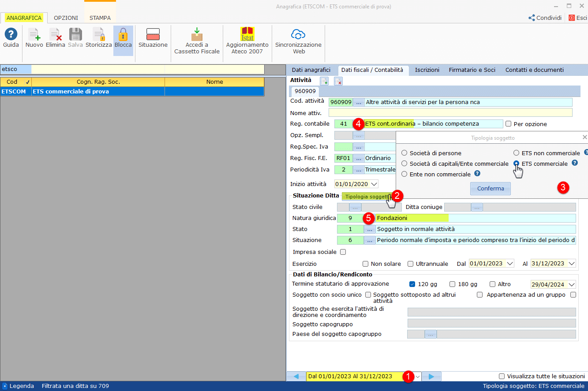Image resolution: width=588 pixels, height=391 pixels.
Task: Switch to the OPZIONI ribbon tab
Action: click(66, 18)
